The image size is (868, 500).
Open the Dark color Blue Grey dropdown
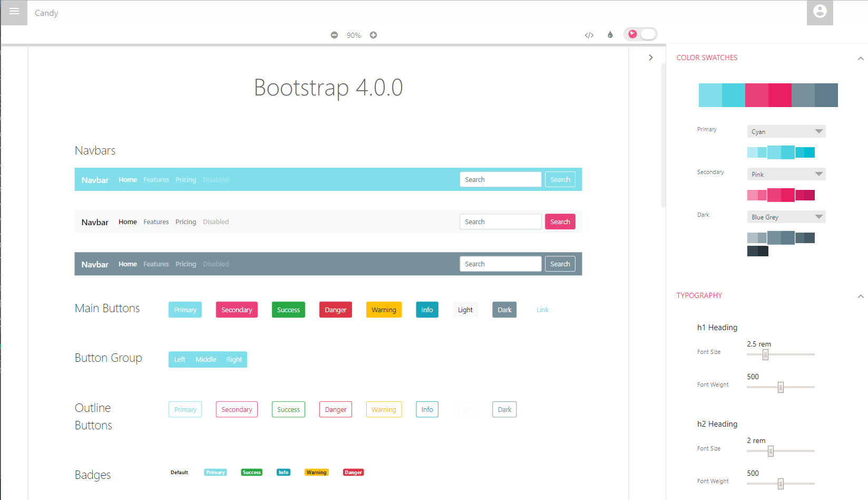click(786, 217)
